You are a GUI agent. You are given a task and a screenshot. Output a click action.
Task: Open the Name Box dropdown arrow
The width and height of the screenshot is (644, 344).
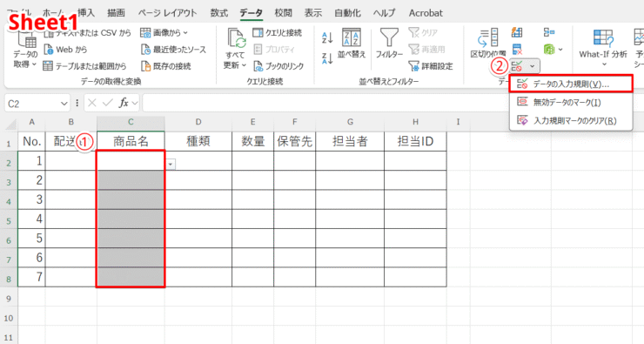(x=64, y=104)
